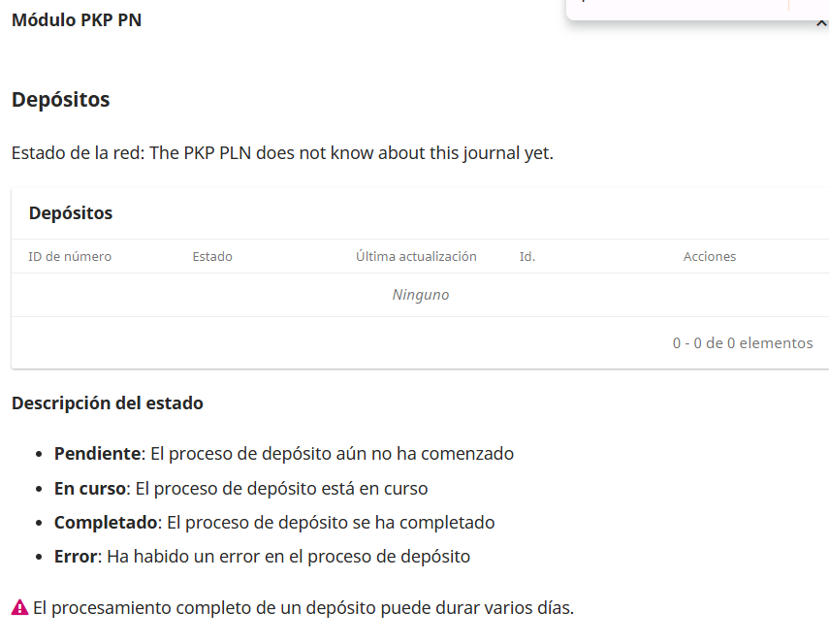Click the Última actualización column header
The image size is (829, 644).
(416, 257)
